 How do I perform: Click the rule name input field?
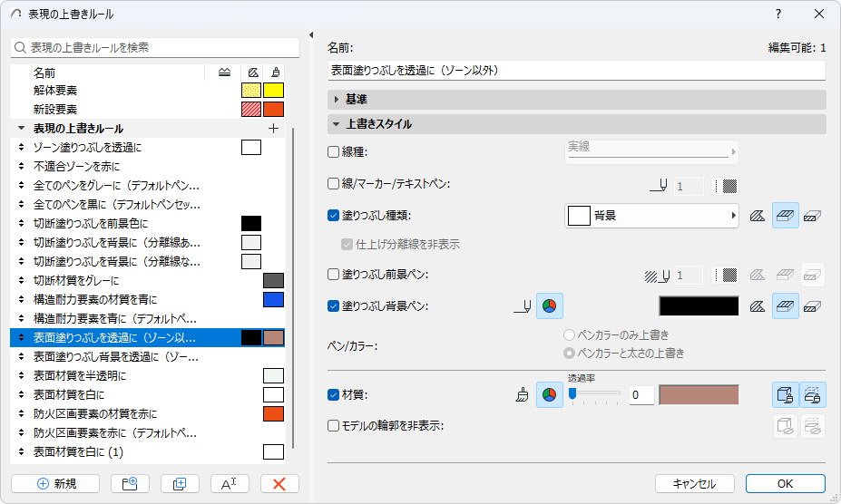coord(577,70)
